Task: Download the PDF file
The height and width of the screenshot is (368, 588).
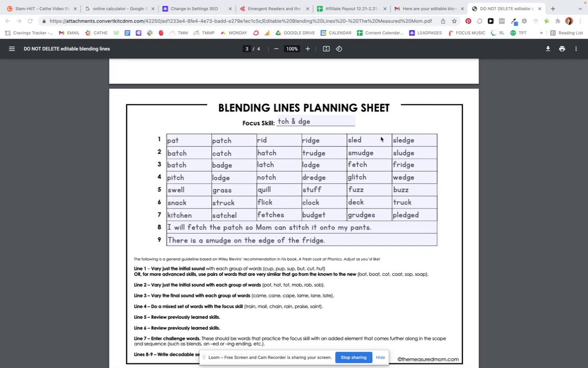Action: (x=548, y=49)
